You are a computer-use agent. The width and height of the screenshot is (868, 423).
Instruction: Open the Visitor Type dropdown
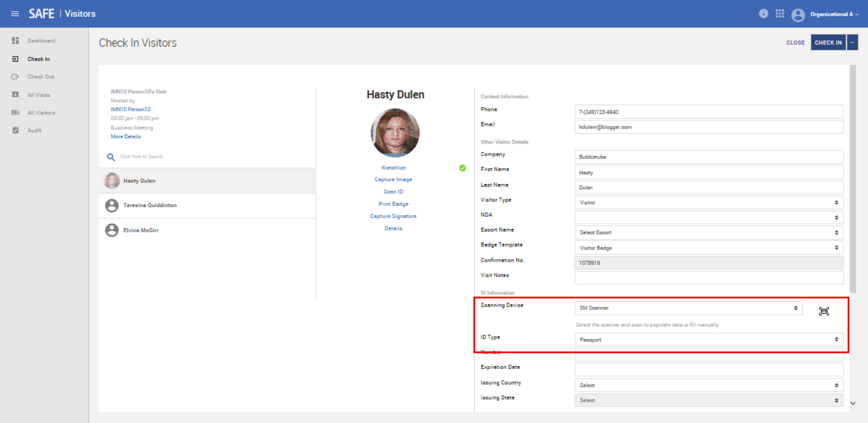click(709, 202)
